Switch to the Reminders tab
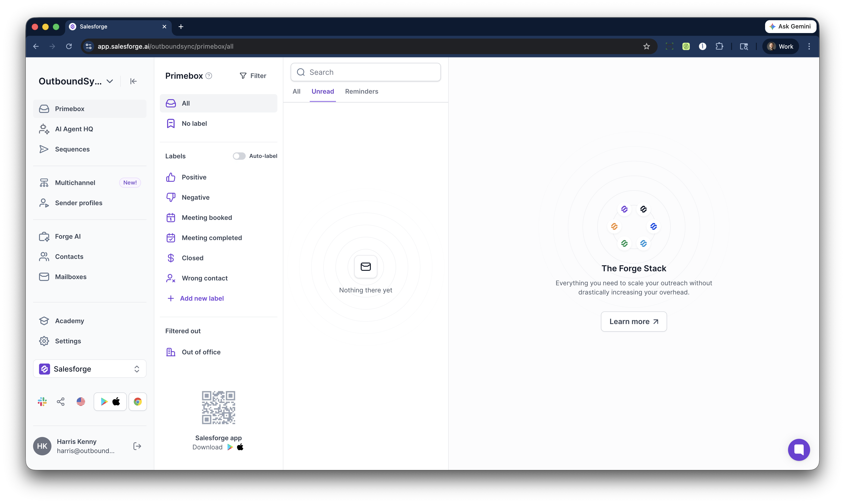Image resolution: width=845 pixels, height=504 pixels. click(x=361, y=91)
